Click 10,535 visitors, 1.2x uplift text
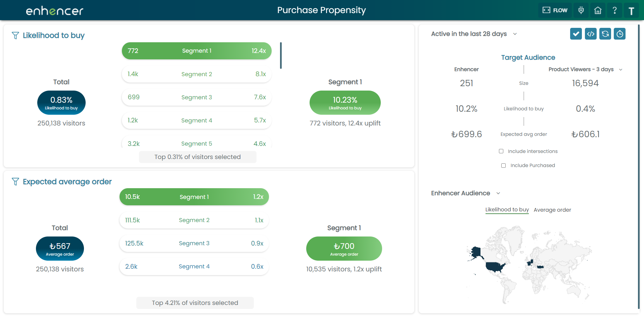Image resolution: width=644 pixels, height=316 pixels. (344, 269)
